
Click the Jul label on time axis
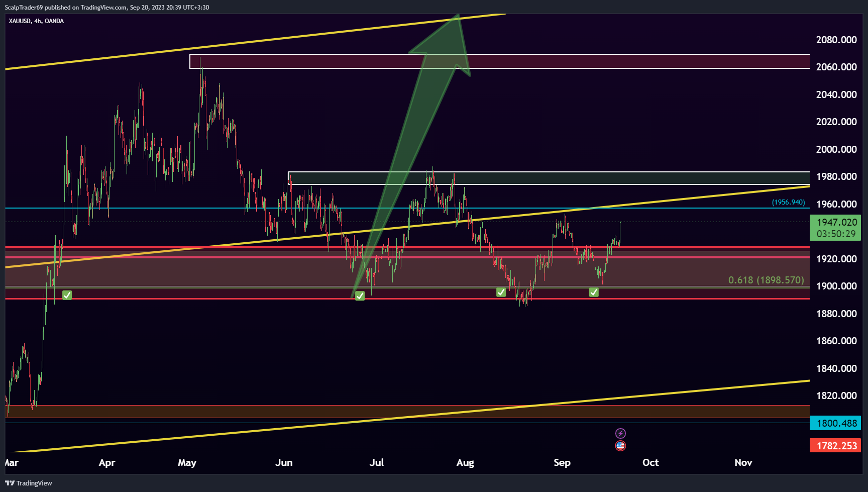376,463
